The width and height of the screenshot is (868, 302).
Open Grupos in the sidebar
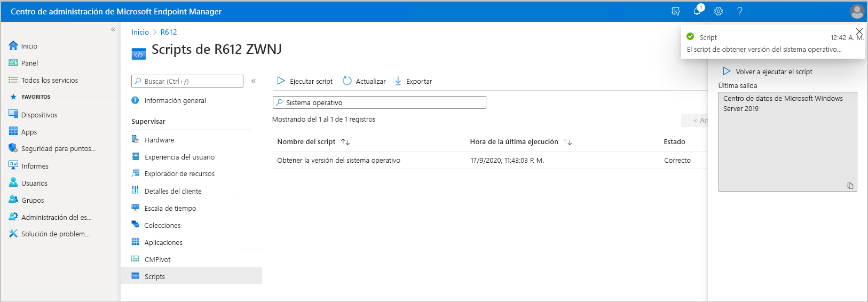click(x=26, y=200)
